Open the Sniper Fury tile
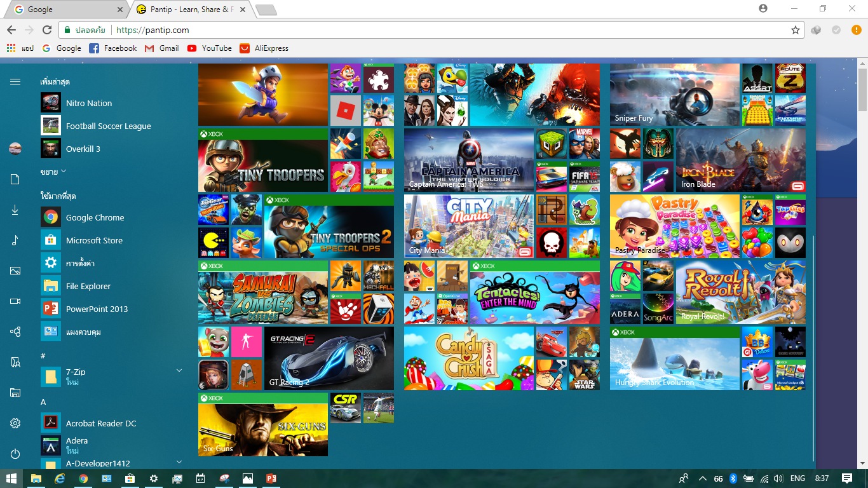The height and width of the screenshot is (488, 868). tap(675, 95)
